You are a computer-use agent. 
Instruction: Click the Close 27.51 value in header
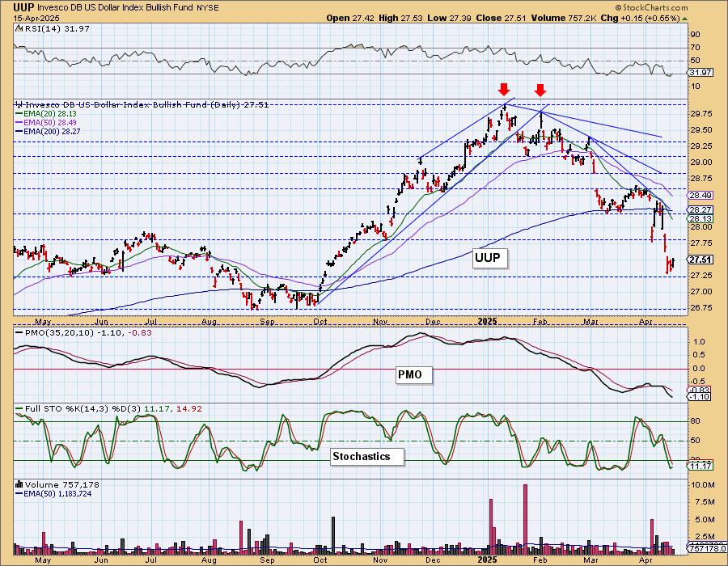pyautogui.click(x=501, y=18)
